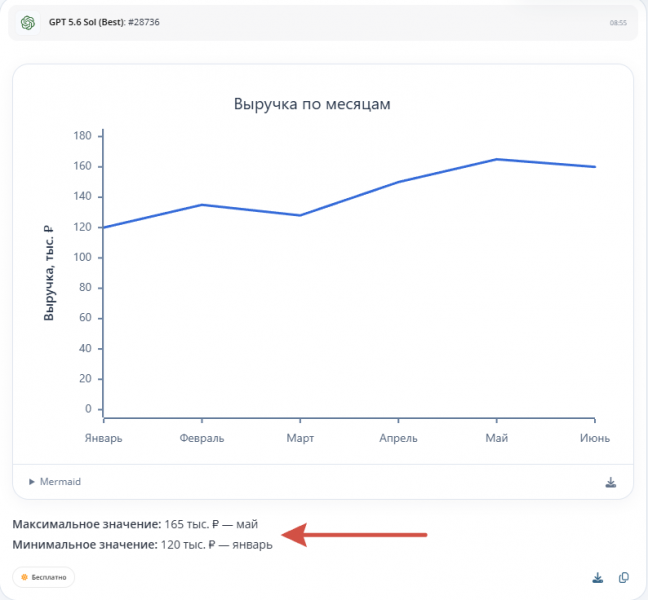Click the model name GPT 5.6 Sol (Best)

click(87, 22)
